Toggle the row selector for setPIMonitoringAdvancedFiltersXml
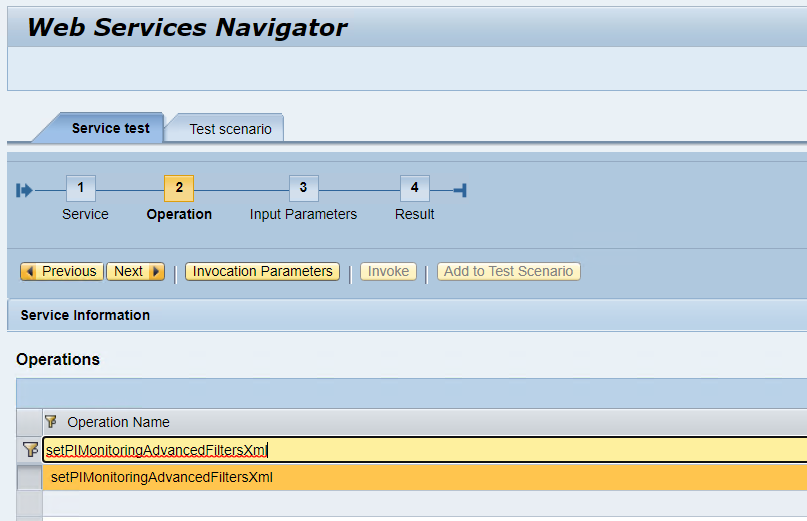 tap(29, 478)
